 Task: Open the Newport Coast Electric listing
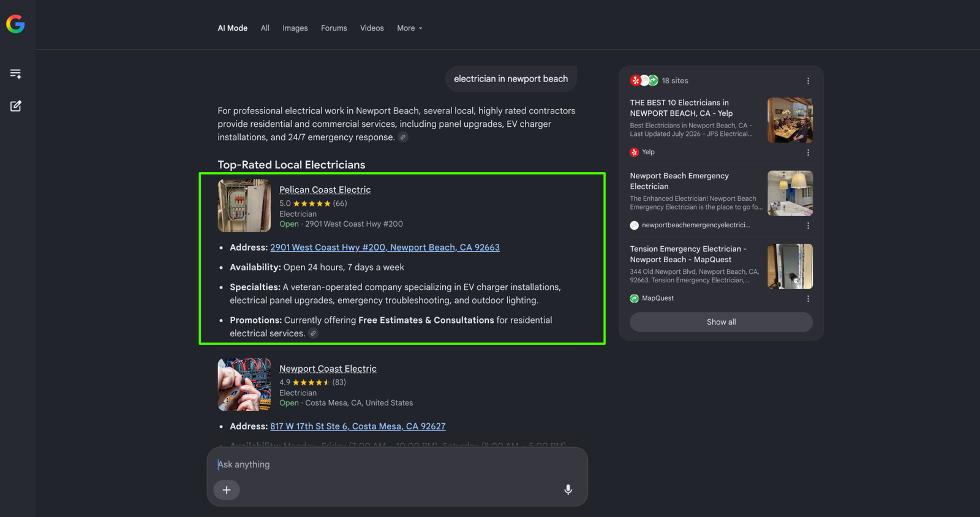tap(328, 369)
